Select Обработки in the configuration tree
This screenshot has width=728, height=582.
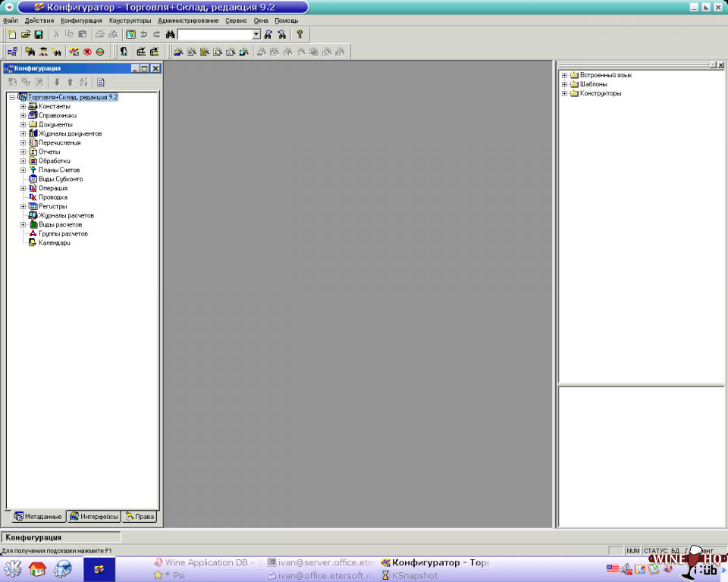[55, 161]
